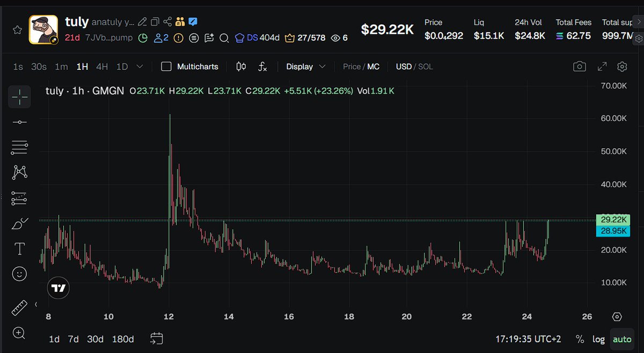
Task: Search token with the magnifier icon
Action: point(224,38)
